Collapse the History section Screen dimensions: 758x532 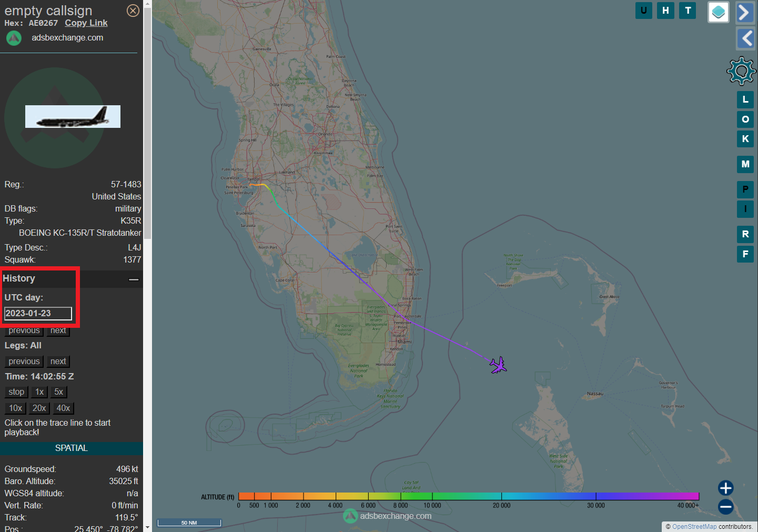tap(134, 279)
